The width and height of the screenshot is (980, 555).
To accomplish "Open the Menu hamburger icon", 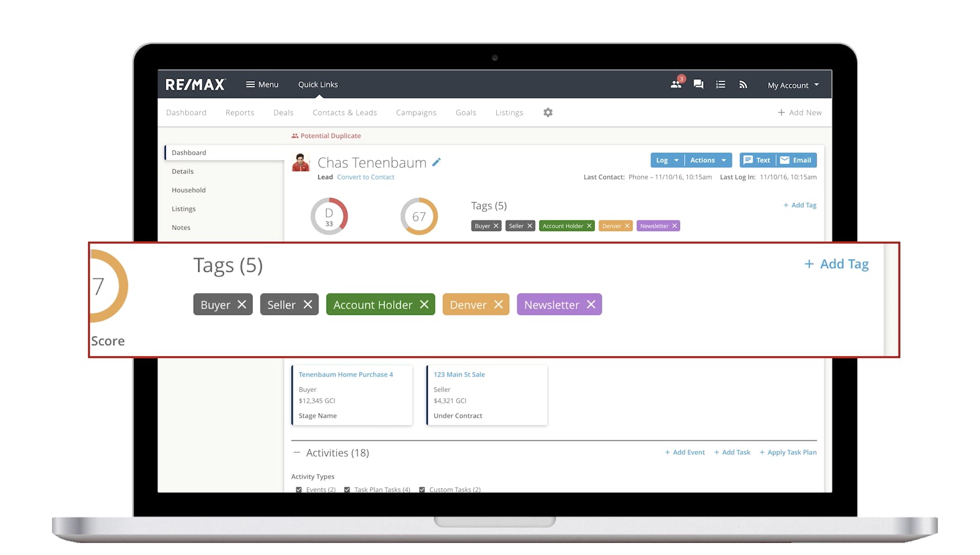I will point(250,84).
